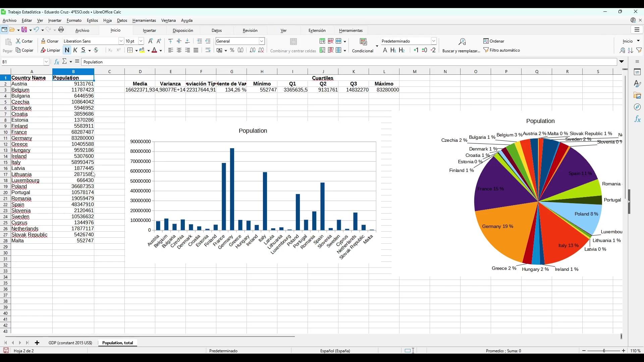The image size is (644, 362).
Task: Click the Gallery sidebar icon
Action: point(637,96)
